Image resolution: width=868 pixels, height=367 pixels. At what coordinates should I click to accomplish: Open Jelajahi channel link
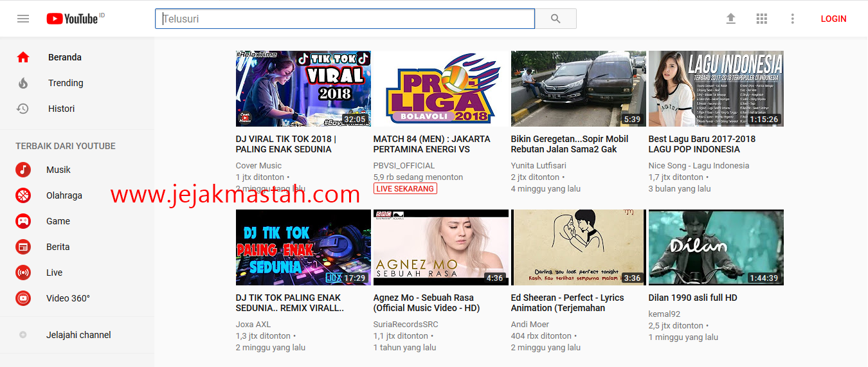(78, 335)
